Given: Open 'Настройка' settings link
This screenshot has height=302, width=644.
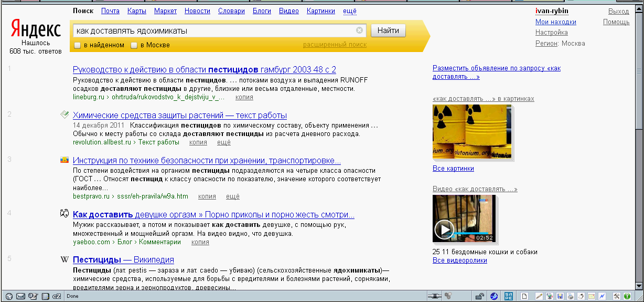Looking at the screenshot, I should [552, 33].
